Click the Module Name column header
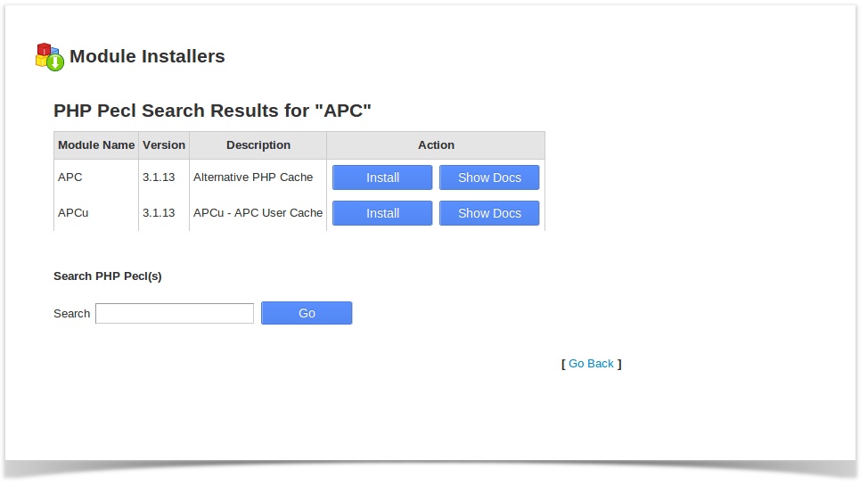This screenshot has height=486, width=868. (96, 145)
